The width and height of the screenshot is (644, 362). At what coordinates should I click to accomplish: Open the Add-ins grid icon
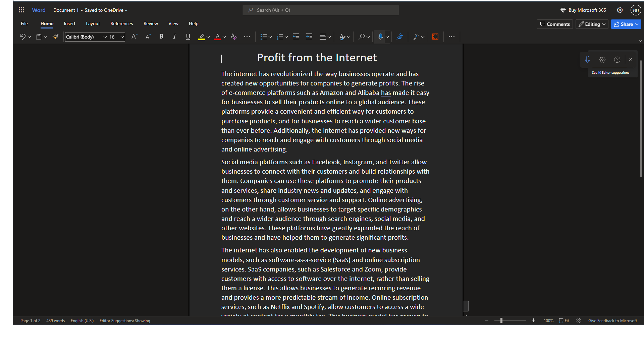tap(435, 37)
